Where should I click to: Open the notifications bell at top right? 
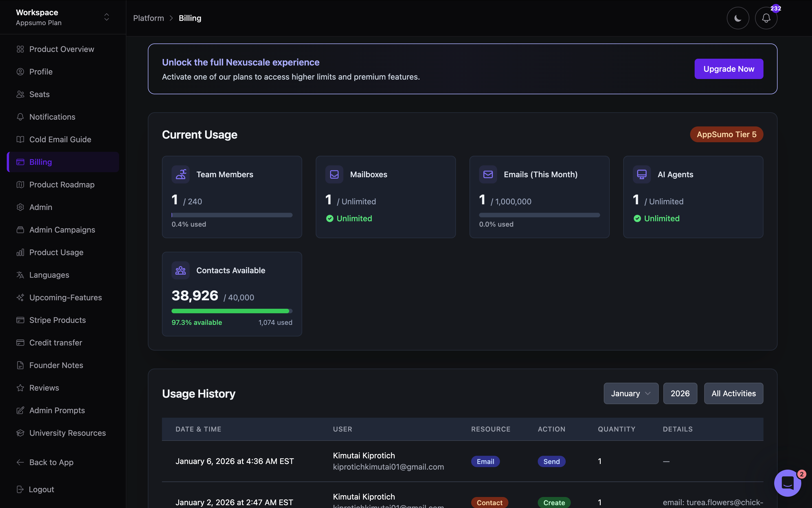click(x=766, y=18)
